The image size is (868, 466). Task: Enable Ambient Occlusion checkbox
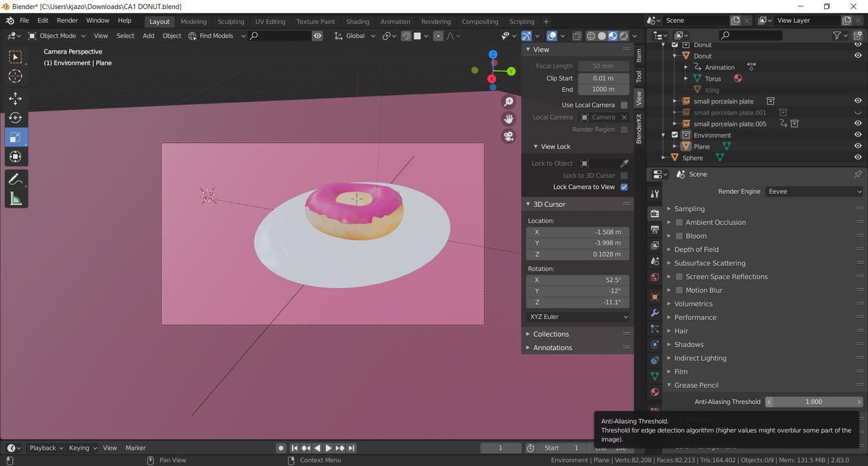click(x=679, y=222)
